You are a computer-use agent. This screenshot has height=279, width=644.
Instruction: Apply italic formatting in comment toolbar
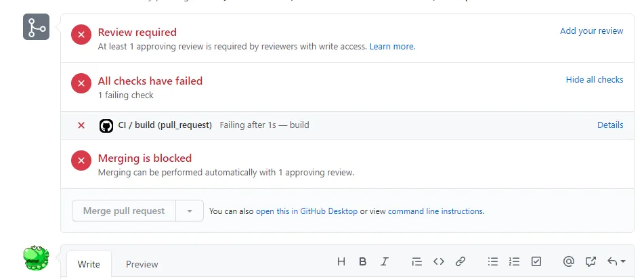click(385, 261)
